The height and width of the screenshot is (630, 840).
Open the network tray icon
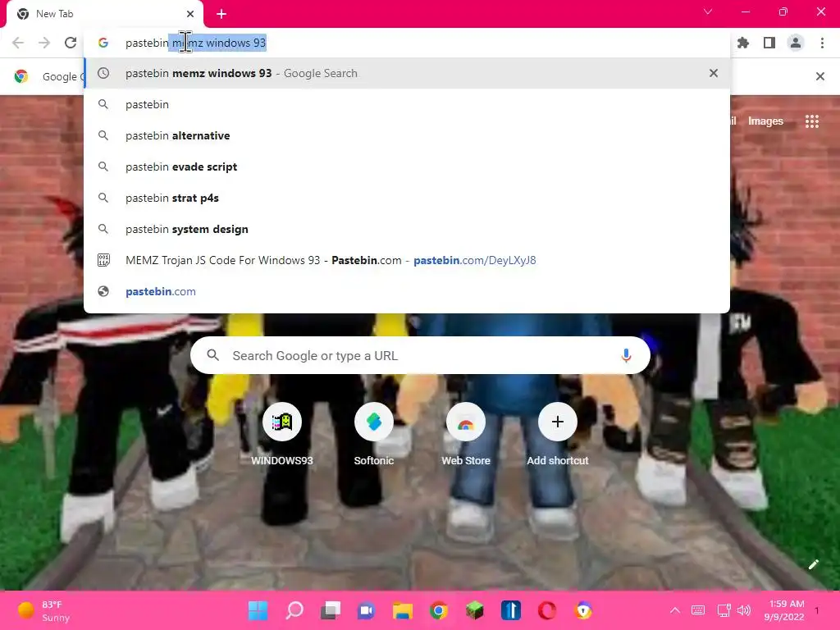[724, 610]
